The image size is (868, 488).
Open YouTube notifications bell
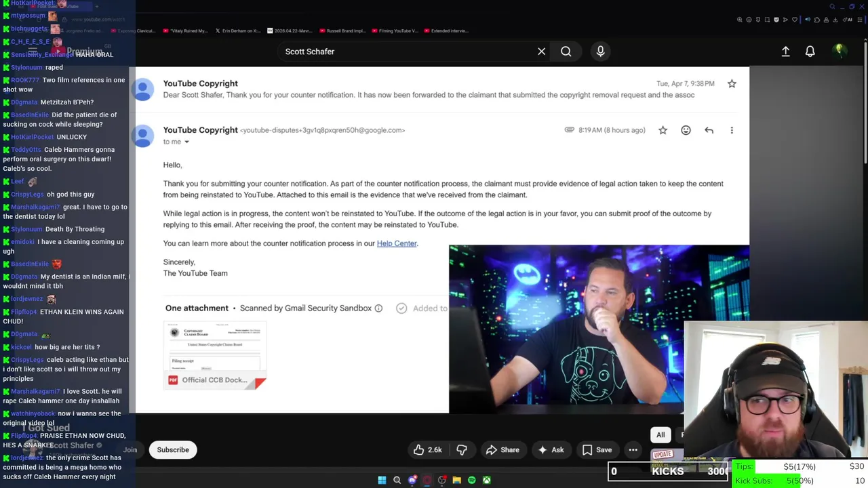(x=810, y=52)
